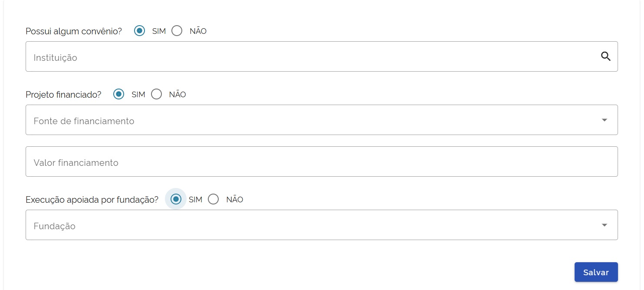
Task: Select SIM radio for Possui algum convênio
Action: [x=139, y=31]
